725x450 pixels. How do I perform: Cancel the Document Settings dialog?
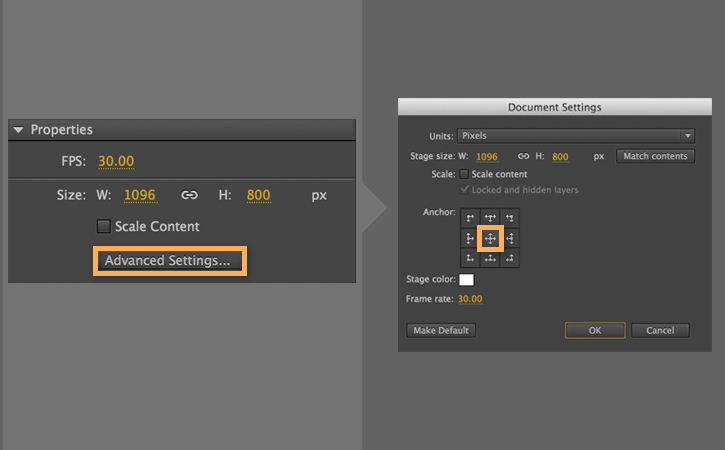(660, 330)
